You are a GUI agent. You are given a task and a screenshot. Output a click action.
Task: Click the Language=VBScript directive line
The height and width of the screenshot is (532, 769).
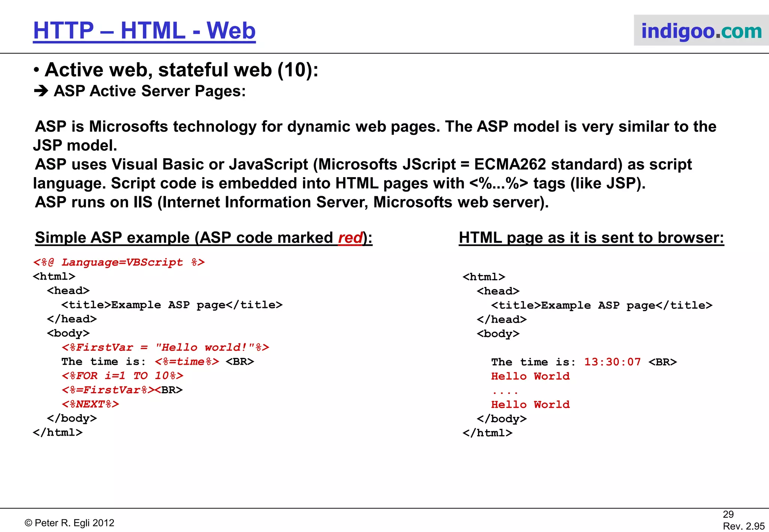(x=119, y=262)
